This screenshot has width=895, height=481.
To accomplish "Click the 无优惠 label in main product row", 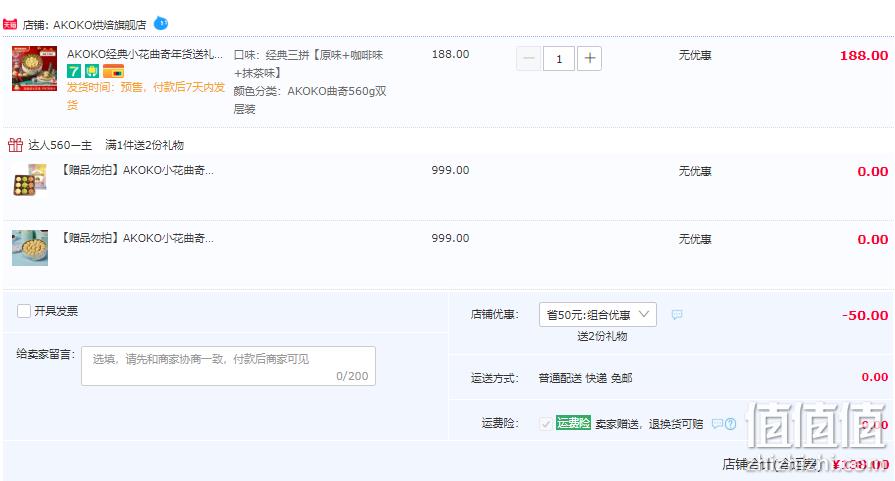I will 695,55.
